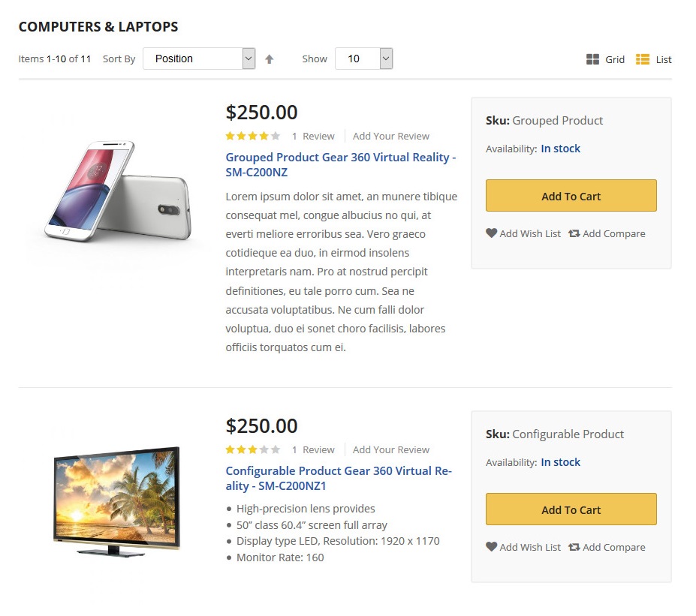The height and width of the screenshot is (616, 696).
Task: Click compare icon for Configurable Product
Action: tap(574, 547)
